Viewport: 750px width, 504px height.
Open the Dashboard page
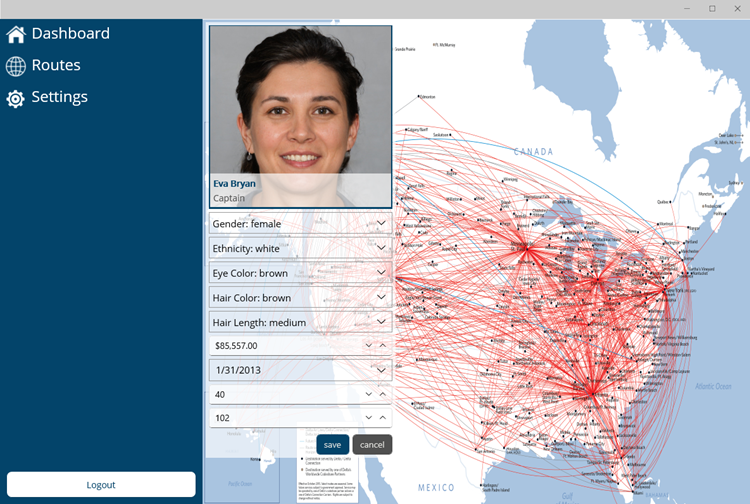click(70, 33)
